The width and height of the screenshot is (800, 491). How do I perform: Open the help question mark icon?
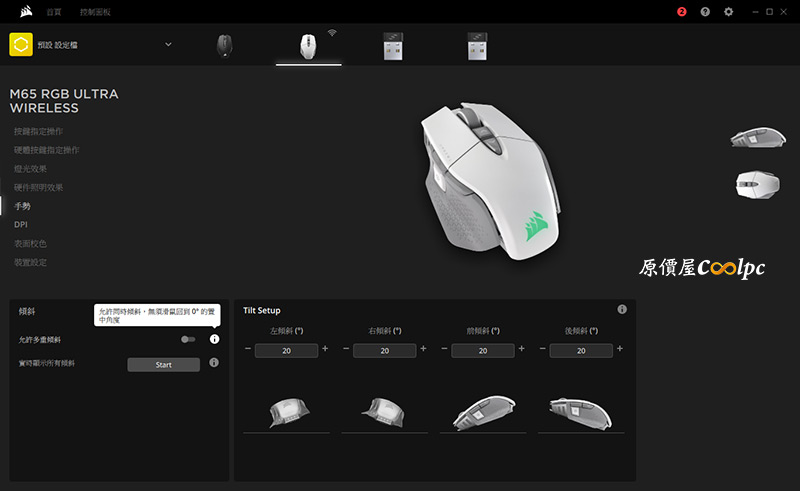coord(705,12)
